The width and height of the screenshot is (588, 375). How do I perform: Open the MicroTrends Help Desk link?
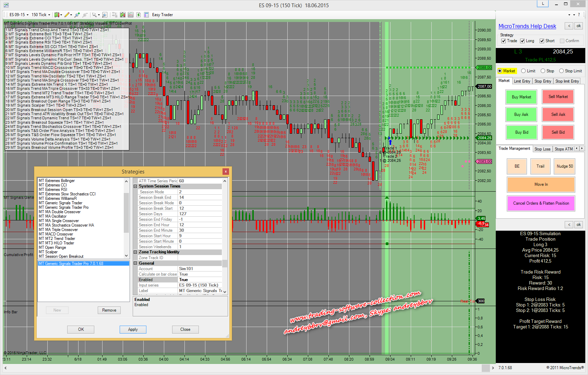[527, 26]
